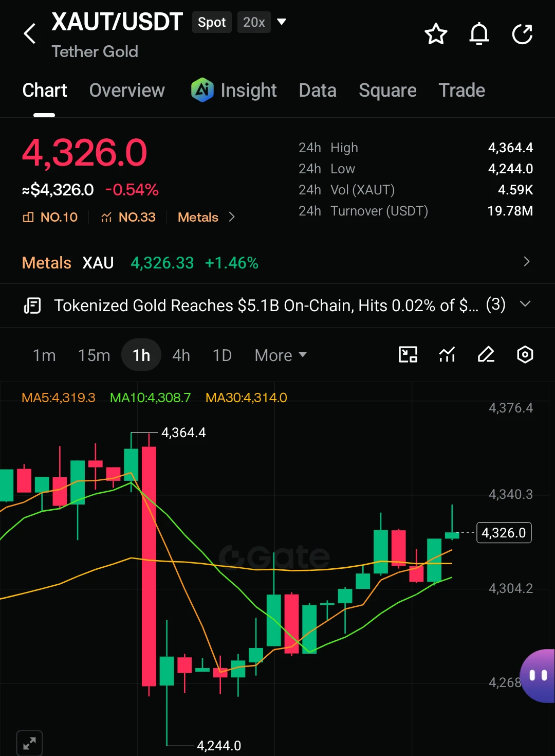This screenshot has height=756, width=555.
Task: Tap the XAU price 4,326.33
Action: point(162,263)
